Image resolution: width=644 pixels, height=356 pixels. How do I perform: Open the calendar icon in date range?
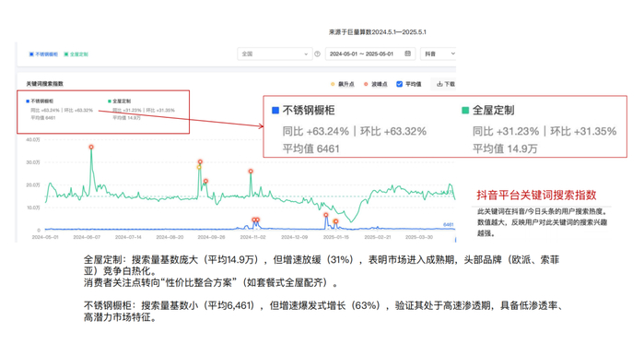407,53
